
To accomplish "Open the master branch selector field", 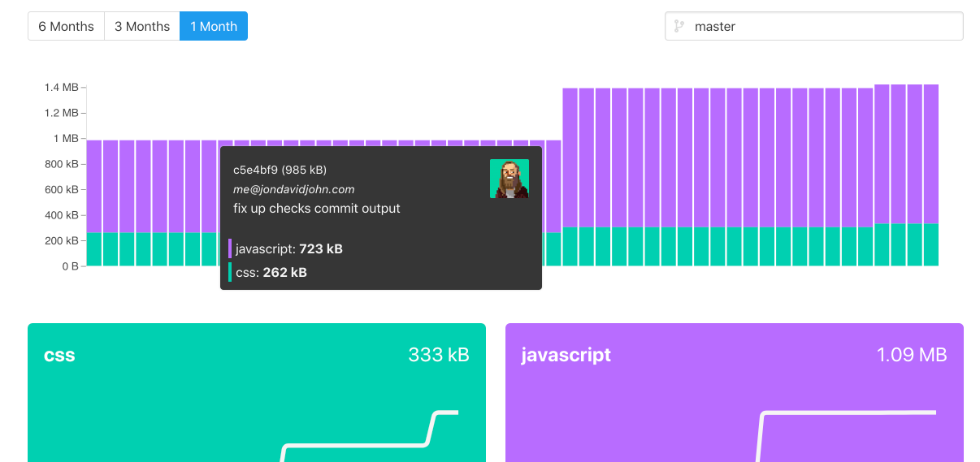I will (x=821, y=26).
